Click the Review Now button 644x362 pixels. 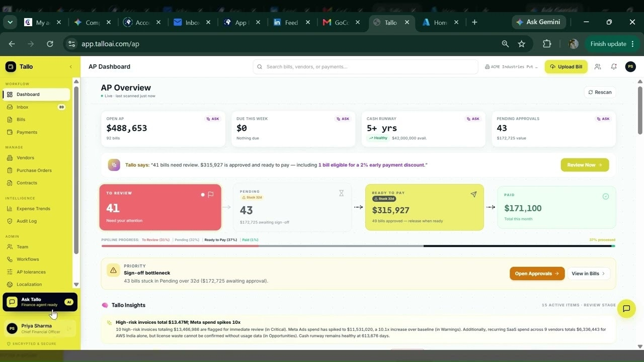coord(585,165)
